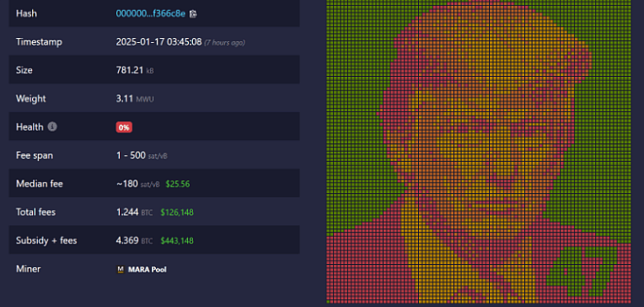Click the green $443,148 reward amount
Viewport: 644px width, 307px height.
click(177, 241)
